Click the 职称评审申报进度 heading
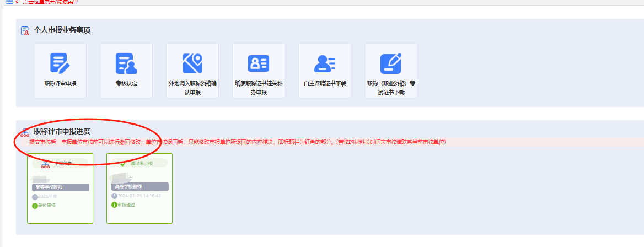This screenshot has height=247, width=644. 62,132
